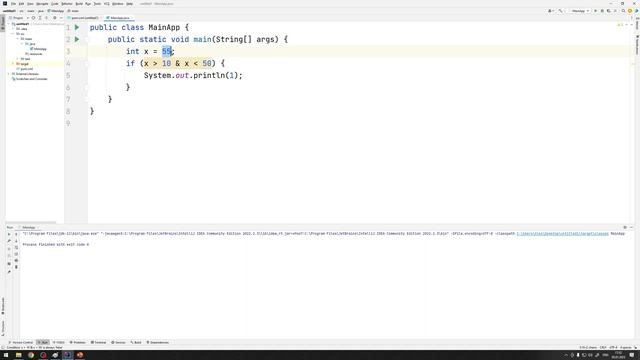The image size is (640, 360).
Task: Toggle scroll to end in Run console
Action: (x=16, y=254)
